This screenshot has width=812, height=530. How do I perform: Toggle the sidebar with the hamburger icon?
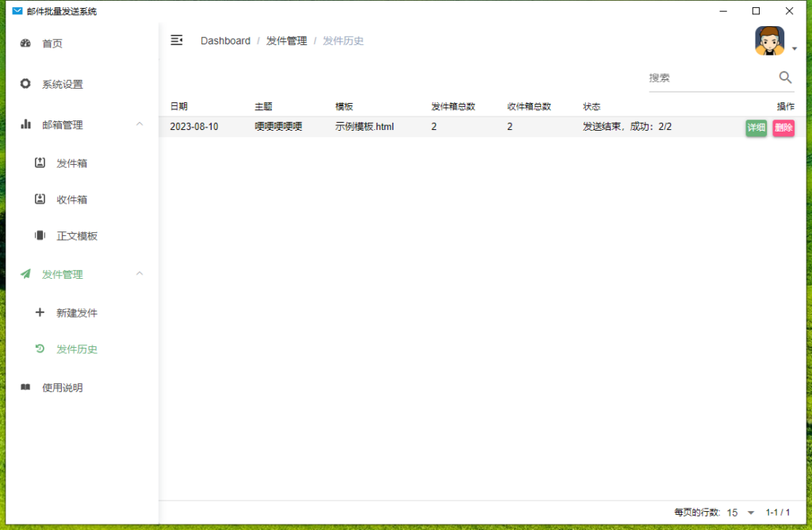(176, 40)
